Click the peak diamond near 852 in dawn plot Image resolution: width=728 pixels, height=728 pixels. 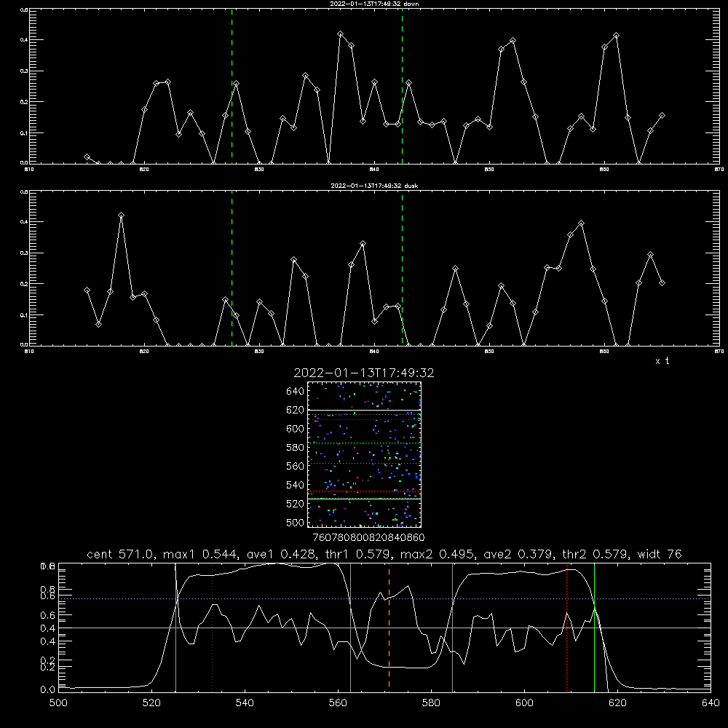point(513,41)
